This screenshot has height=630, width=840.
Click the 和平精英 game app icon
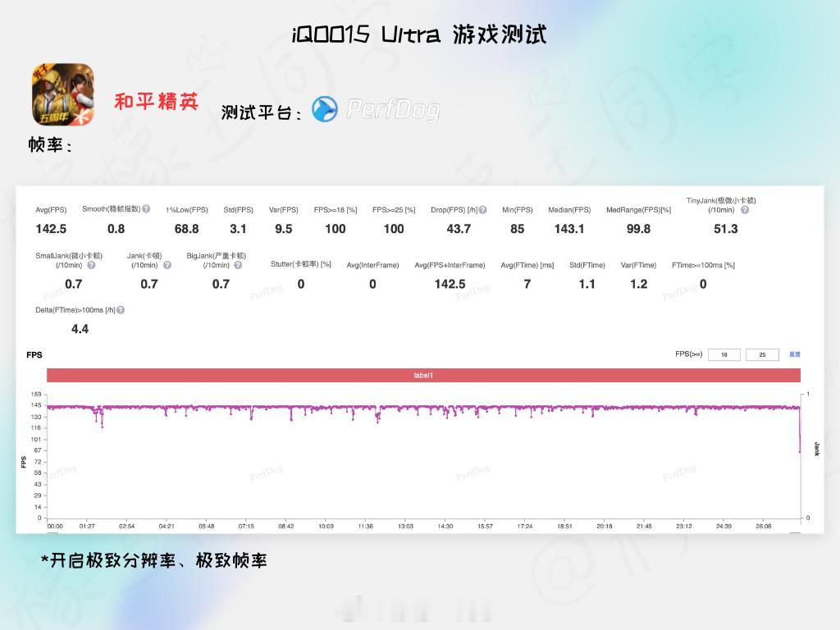click(63, 95)
